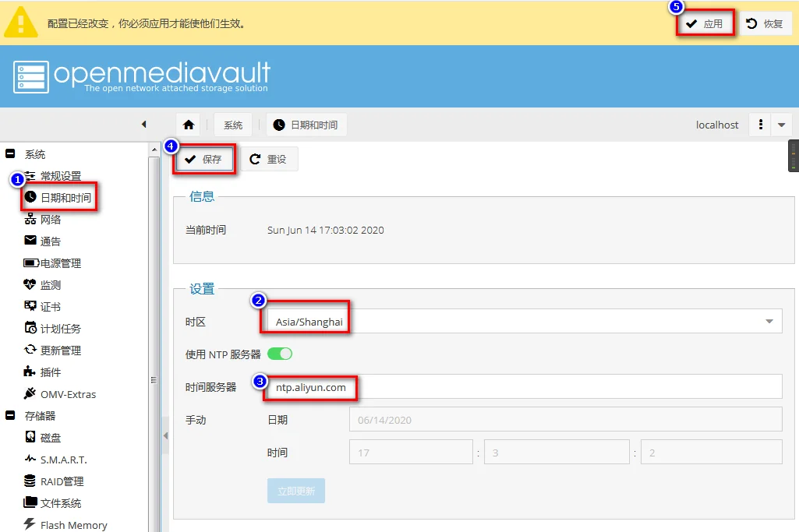Viewport: 799px width, 532px height.
Task: Open 文件系统 file systems page
Action: tap(53, 503)
